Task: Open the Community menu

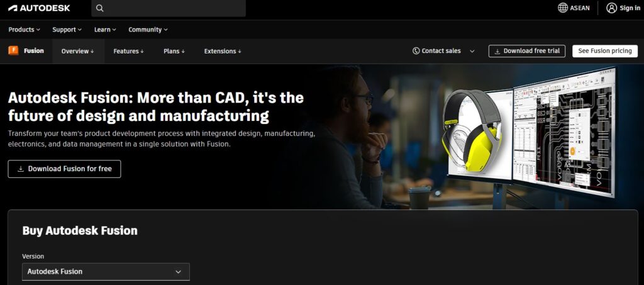Action: coord(148,30)
